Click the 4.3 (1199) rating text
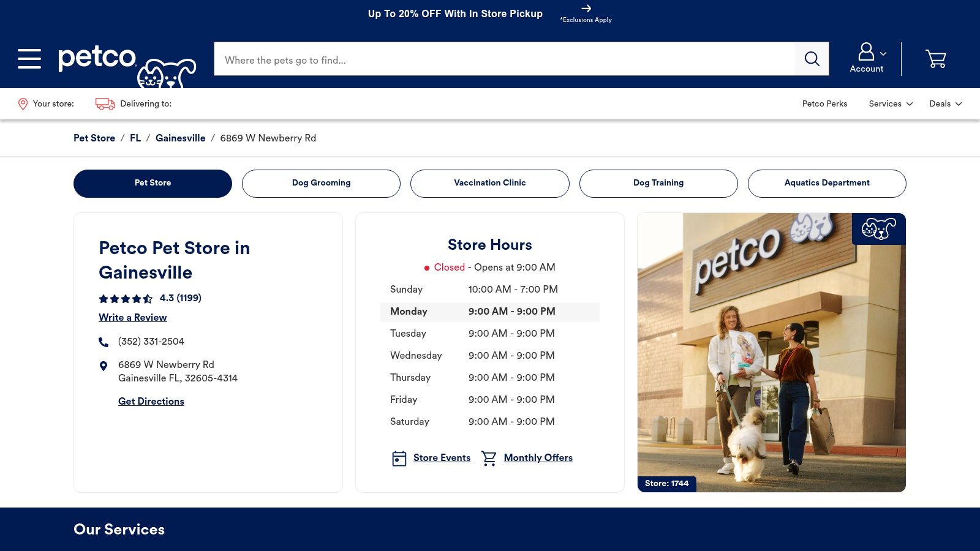The image size is (980, 551). point(181,298)
